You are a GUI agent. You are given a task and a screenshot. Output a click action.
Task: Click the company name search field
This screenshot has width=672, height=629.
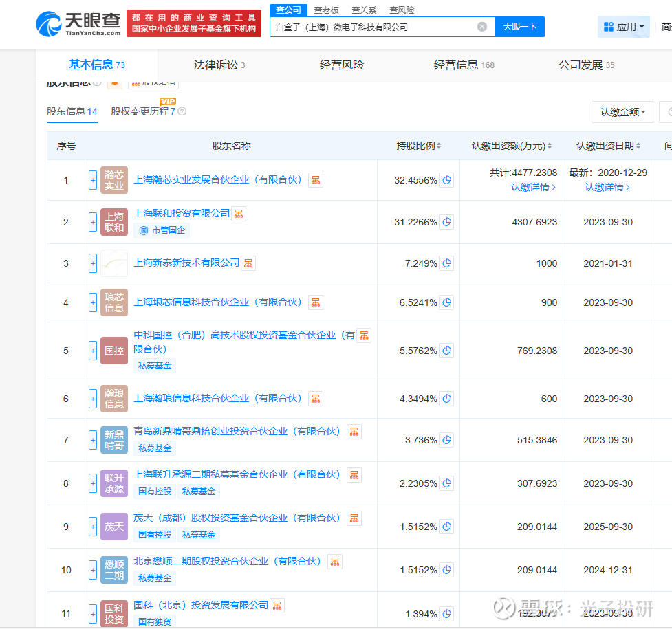(x=371, y=27)
